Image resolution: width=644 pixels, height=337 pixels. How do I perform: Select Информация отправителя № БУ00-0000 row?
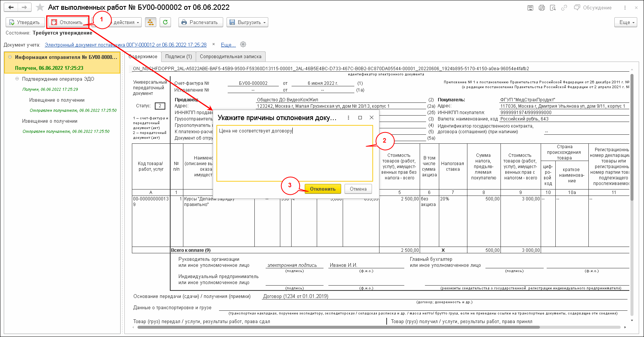click(62, 63)
